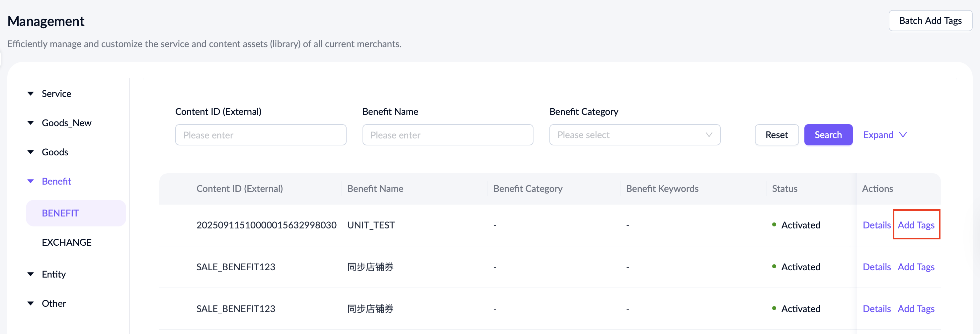The width and height of the screenshot is (980, 334).
Task: Collapse the Service tree arrow
Action: [31, 94]
